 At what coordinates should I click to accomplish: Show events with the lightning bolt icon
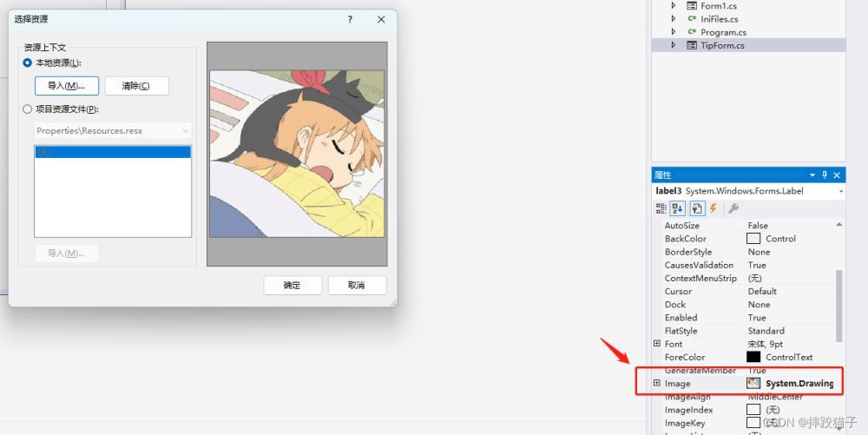[713, 208]
